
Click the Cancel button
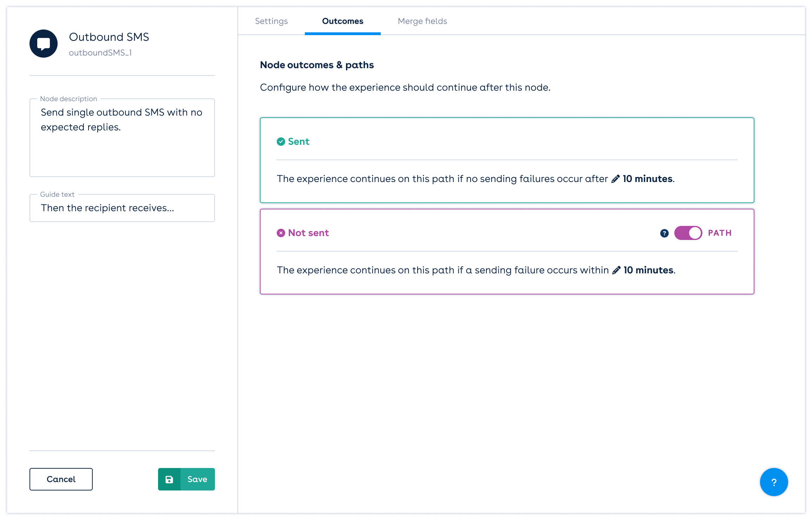click(60, 479)
